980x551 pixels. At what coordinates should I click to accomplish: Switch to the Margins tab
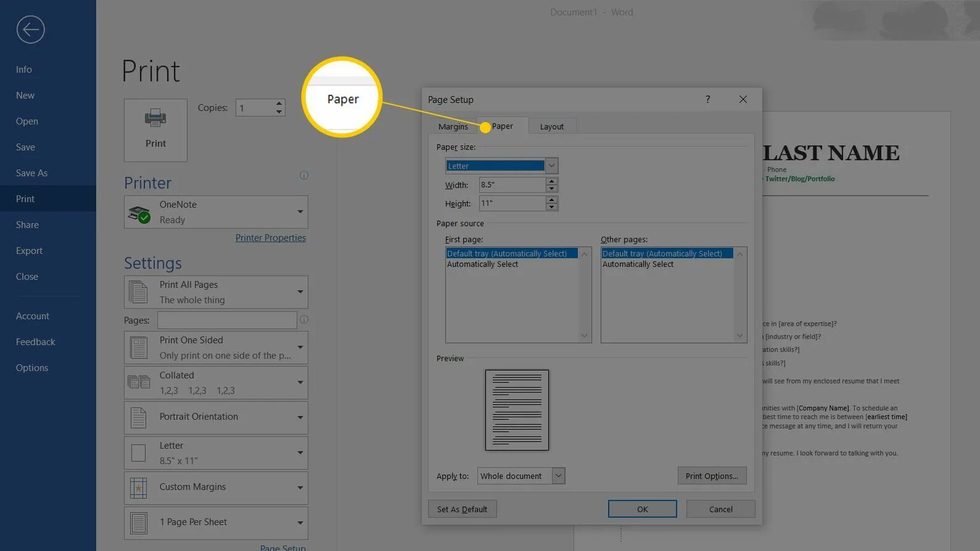click(x=453, y=126)
